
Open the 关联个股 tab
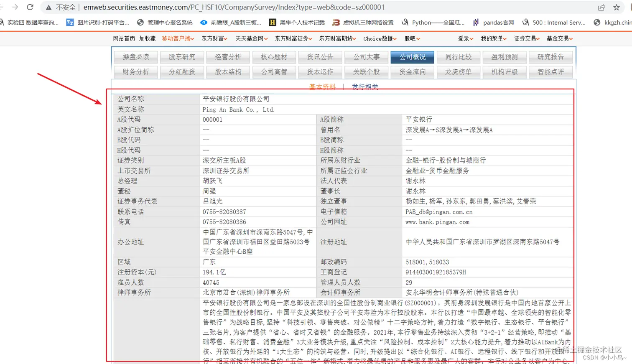click(x=366, y=72)
